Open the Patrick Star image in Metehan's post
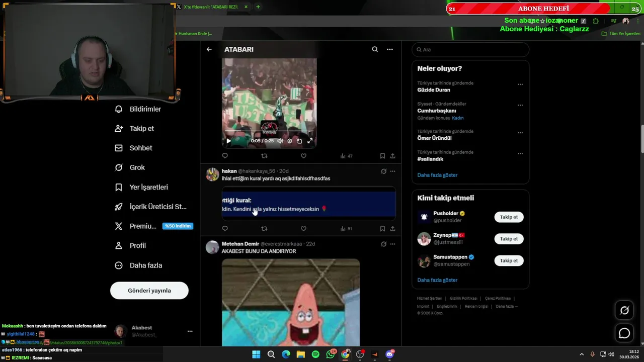Screen dimensions: 644x362 point(291,302)
